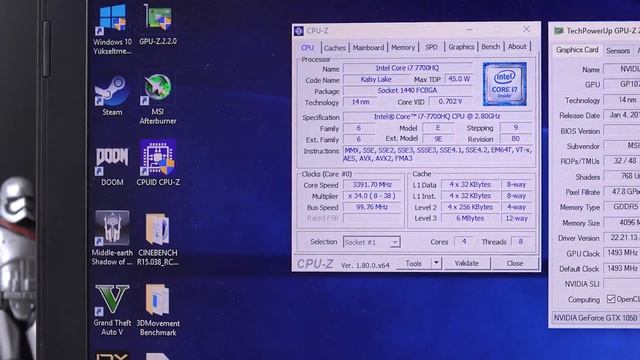Screen dimensions: 640x360
Task: Launch DOOM from the desktop
Action: point(112,167)
